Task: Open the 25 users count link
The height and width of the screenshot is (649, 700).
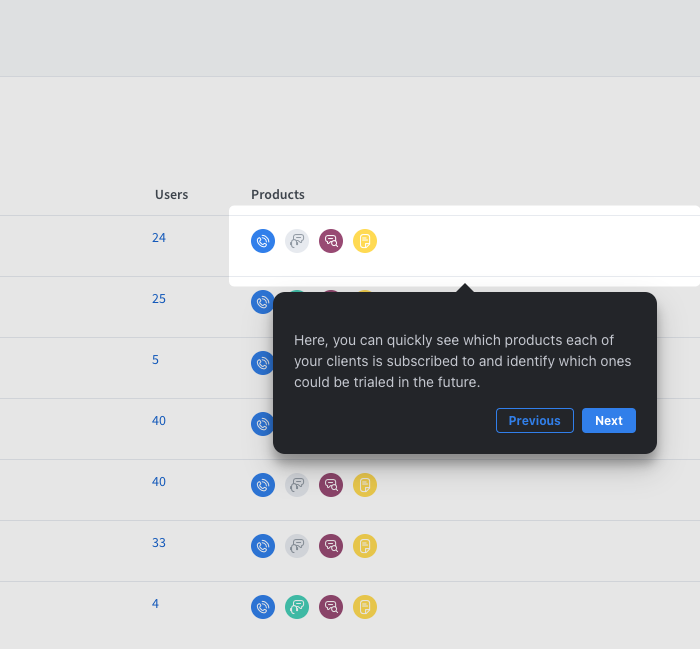Action: click(159, 299)
